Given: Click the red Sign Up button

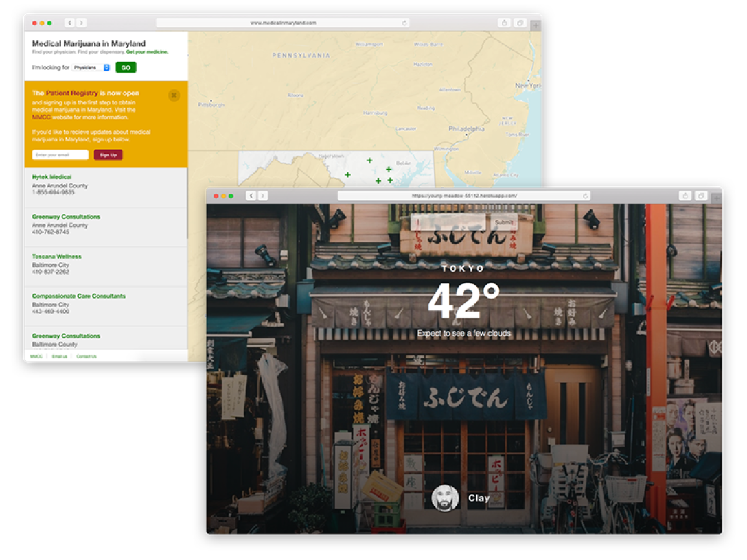Looking at the screenshot, I should click(x=108, y=155).
